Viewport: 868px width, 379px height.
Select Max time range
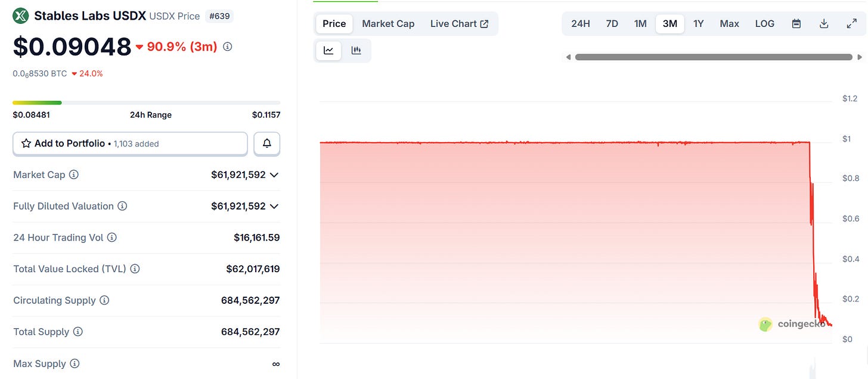[x=729, y=24]
